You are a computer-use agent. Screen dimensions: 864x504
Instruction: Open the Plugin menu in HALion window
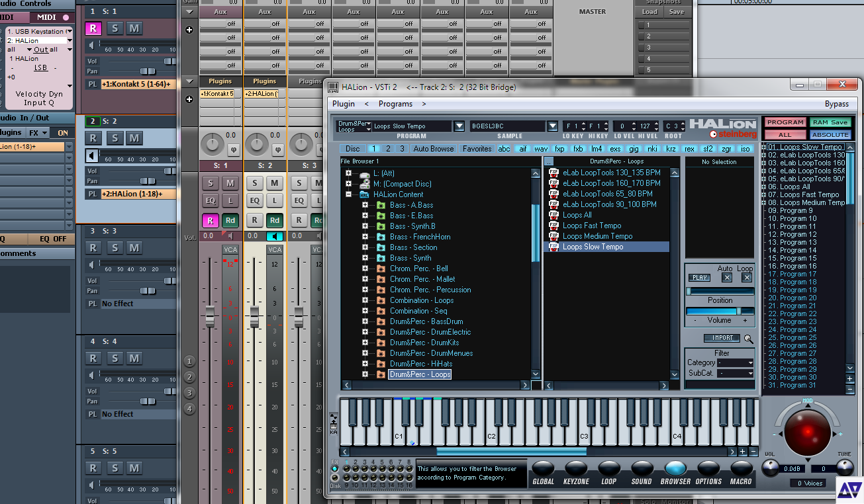tap(344, 104)
